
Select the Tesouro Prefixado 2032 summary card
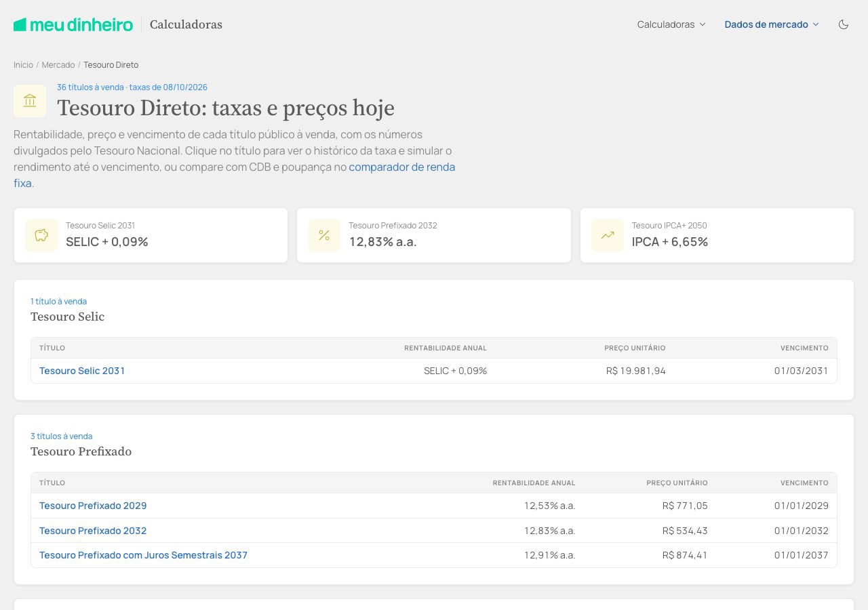click(x=434, y=235)
